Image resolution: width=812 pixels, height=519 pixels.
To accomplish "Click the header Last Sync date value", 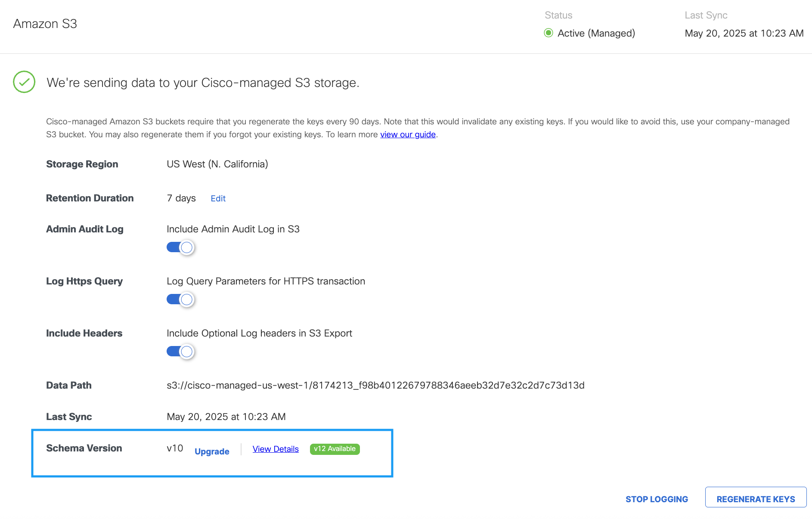I will coord(744,33).
